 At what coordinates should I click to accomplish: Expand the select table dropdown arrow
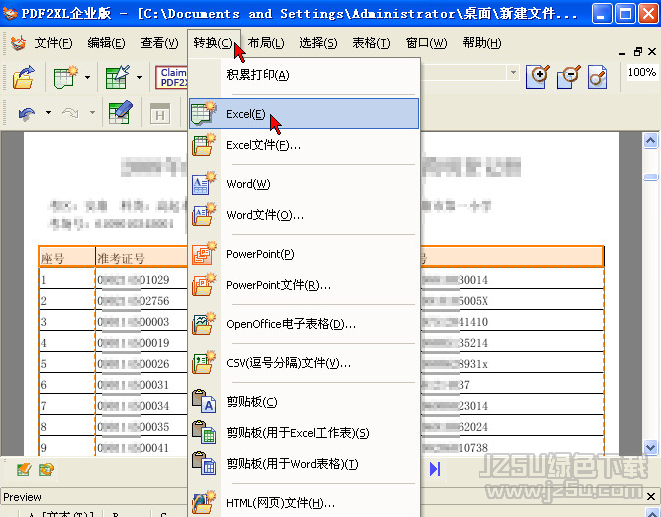pyautogui.click(x=140, y=77)
